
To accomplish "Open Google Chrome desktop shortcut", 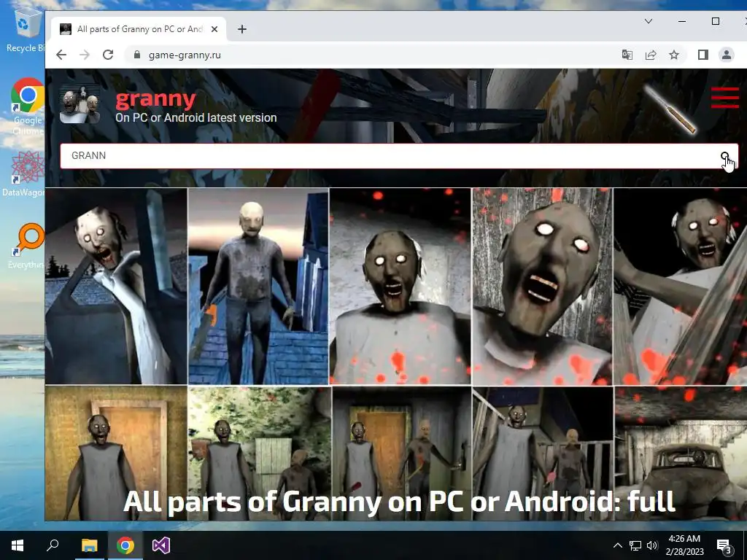I will point(27,106).
